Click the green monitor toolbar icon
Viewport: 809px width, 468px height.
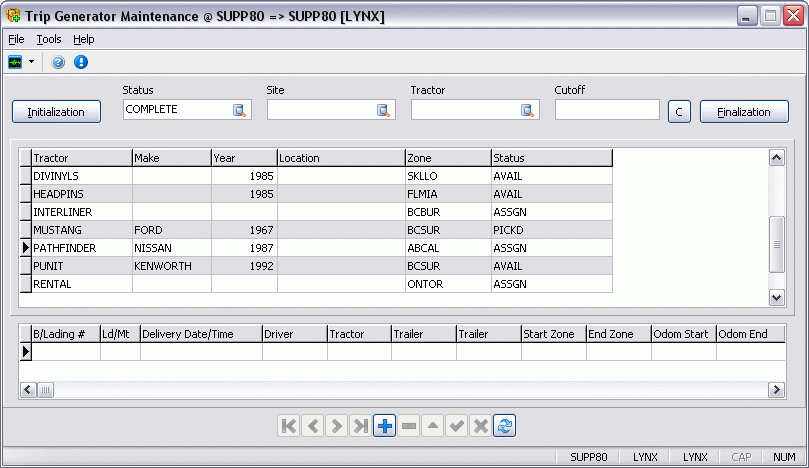(16, 62)
